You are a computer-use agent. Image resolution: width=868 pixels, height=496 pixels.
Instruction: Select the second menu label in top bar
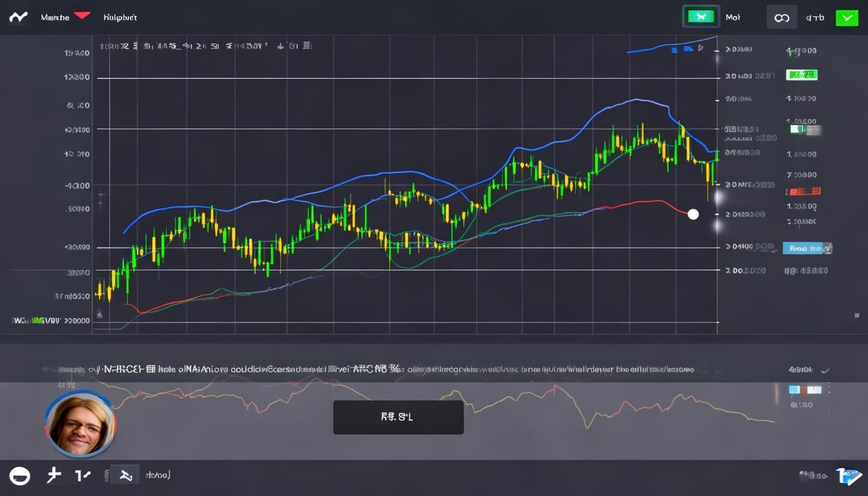tap(120, 18)
